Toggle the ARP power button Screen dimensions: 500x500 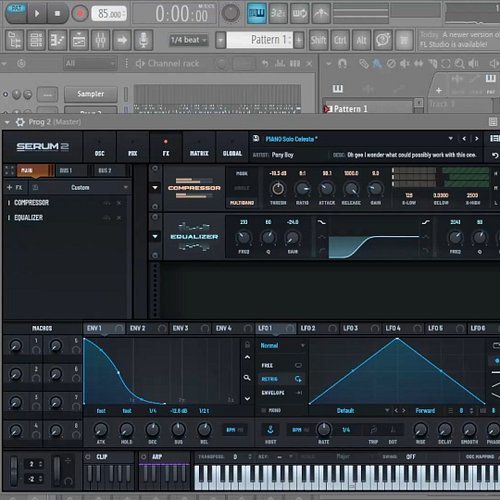[x=144, y=457]
